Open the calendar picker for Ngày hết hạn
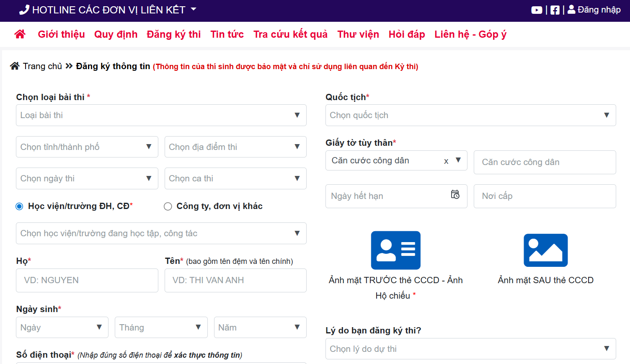This screenshot has width=630, height=364. pos(455,195)
